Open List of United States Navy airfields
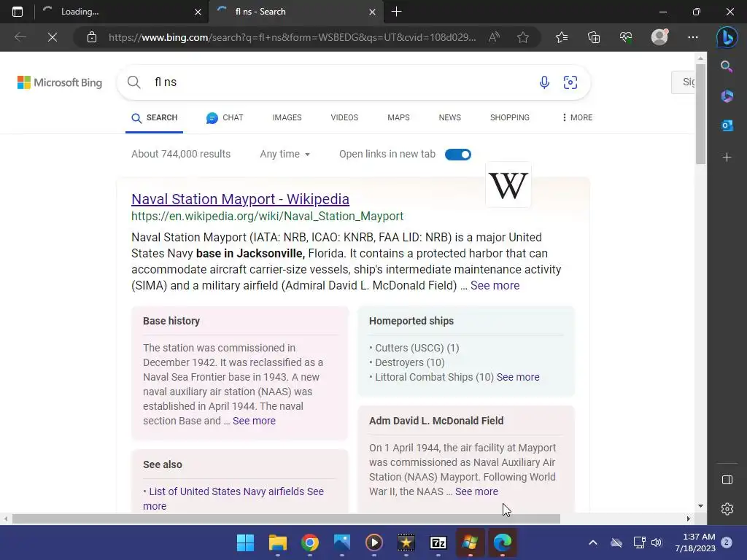Viewport: 747px width, 560px height. point(227,491)
